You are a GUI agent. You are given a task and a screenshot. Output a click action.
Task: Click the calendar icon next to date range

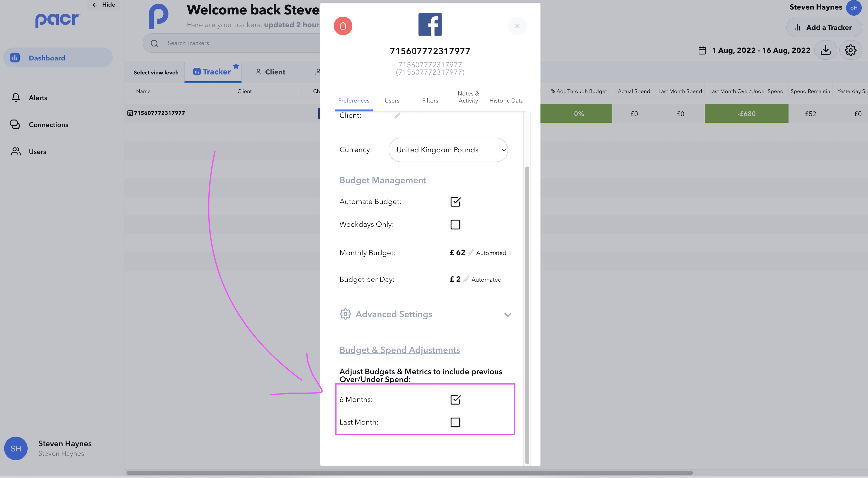click(702, 51)
